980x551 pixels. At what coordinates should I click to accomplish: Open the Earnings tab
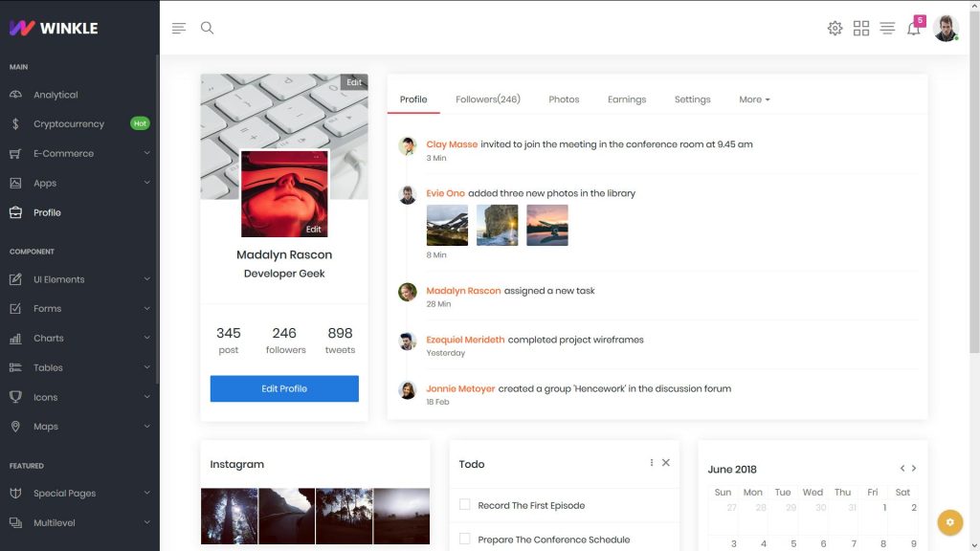(x=627, y=99)
